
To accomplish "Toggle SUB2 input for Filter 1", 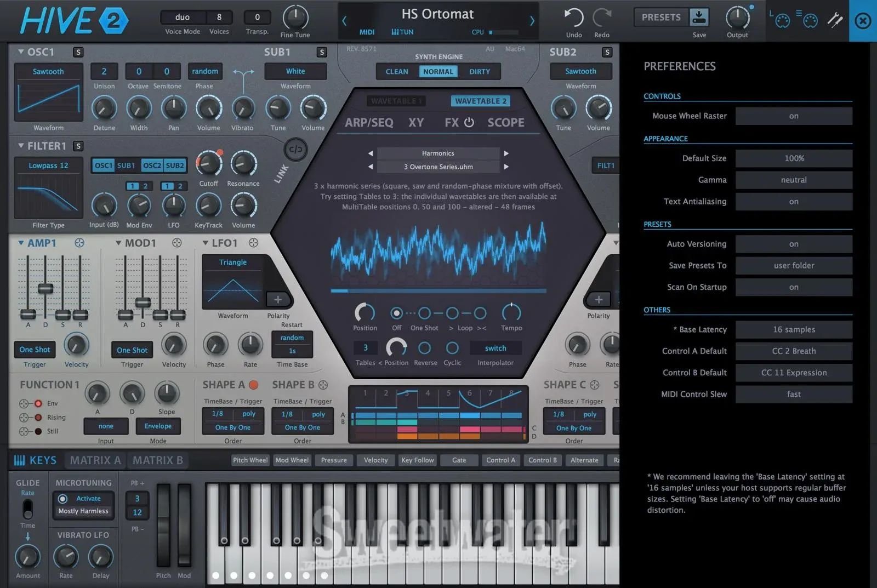I will 175,165.
